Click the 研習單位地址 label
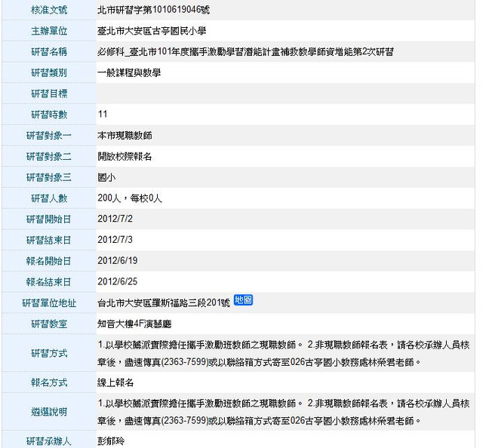483x448 pixels. (49, 303)
